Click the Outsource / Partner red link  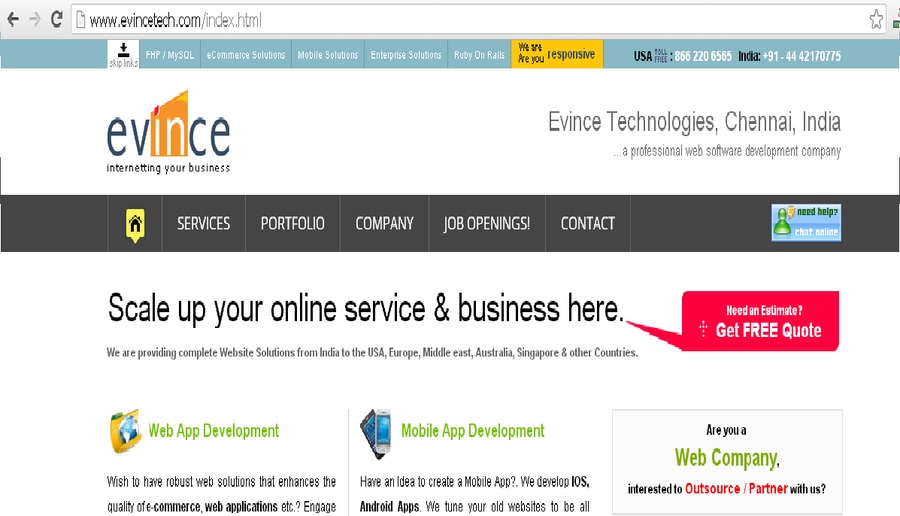tap(736, 488)
